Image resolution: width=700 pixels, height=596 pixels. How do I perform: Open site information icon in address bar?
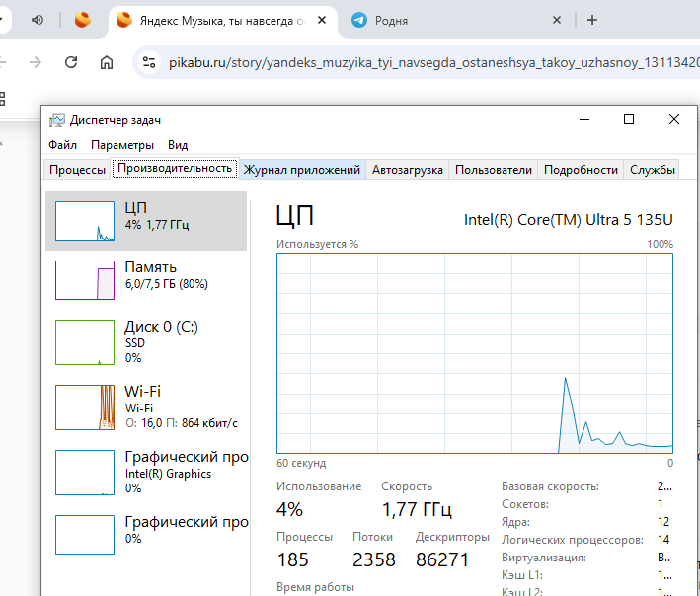(149, 62)
